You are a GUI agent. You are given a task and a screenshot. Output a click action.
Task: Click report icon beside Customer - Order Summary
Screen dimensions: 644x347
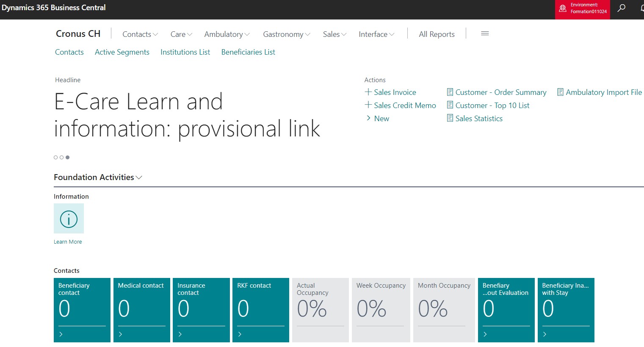coord(450,92)
